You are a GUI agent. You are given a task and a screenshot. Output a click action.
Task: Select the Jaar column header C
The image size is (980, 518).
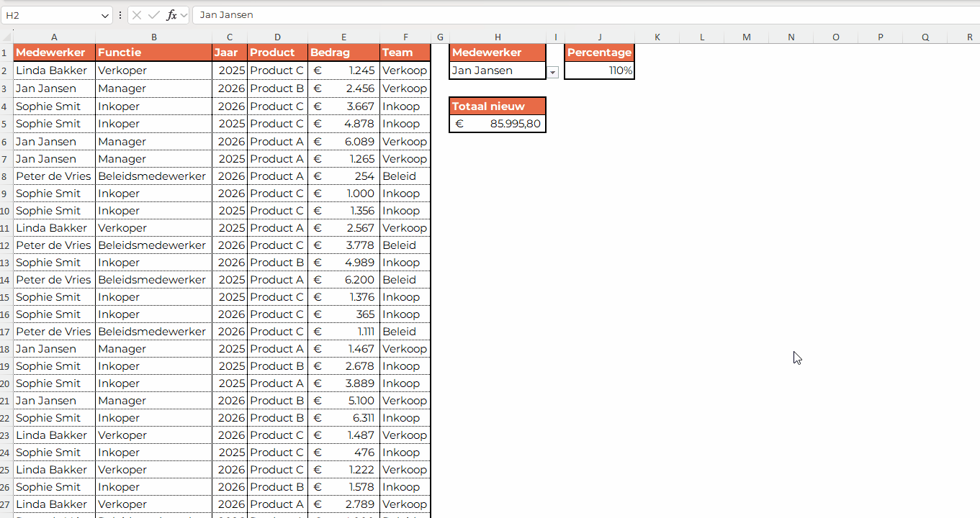229,37
